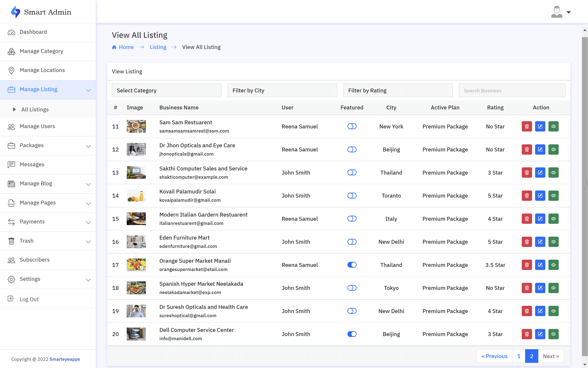Image resolution: width=588 pixels, height=368 pixels.
Task: Delete the Sam Sam Restuarent listing
Action: tap(527, 126)
